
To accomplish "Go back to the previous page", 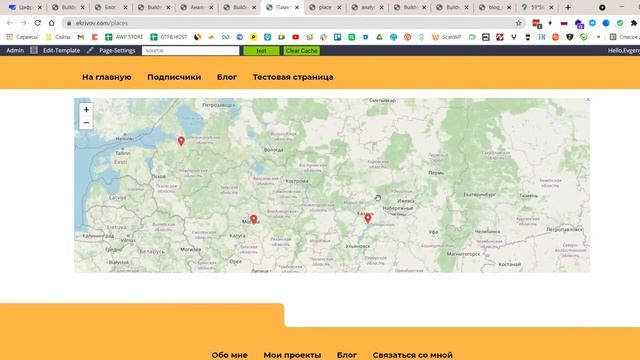I will pyautogui.click(x=9, y=23).
